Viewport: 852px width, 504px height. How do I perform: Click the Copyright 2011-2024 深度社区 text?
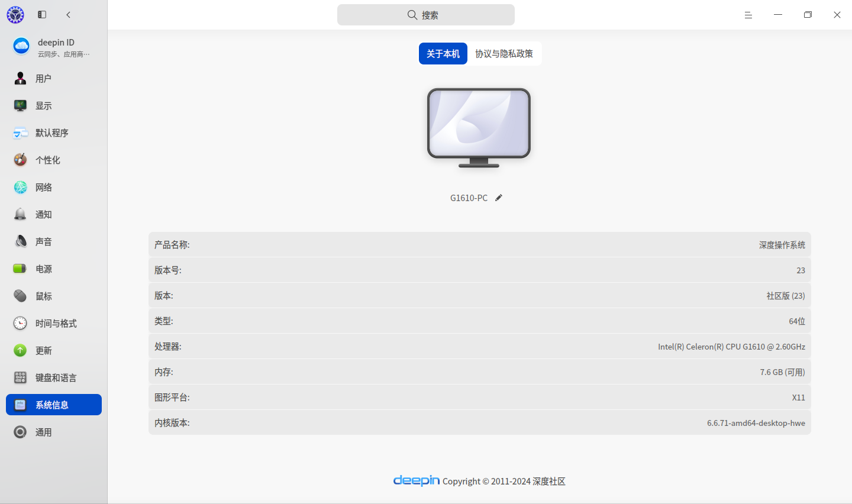pyautogui.click(x=504, y=482)
